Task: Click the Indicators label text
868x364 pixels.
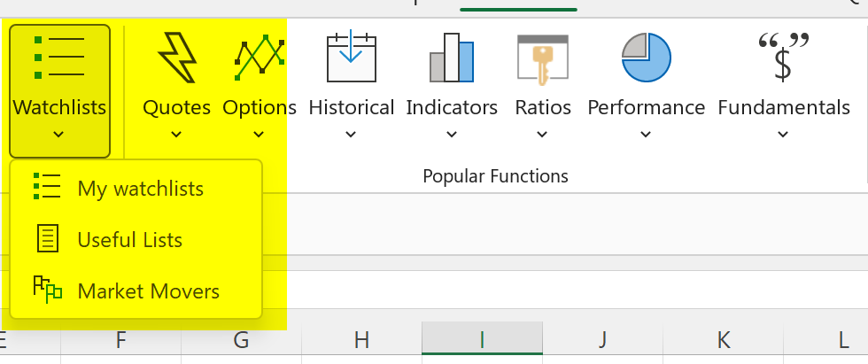Action: [x=452, y=107]
